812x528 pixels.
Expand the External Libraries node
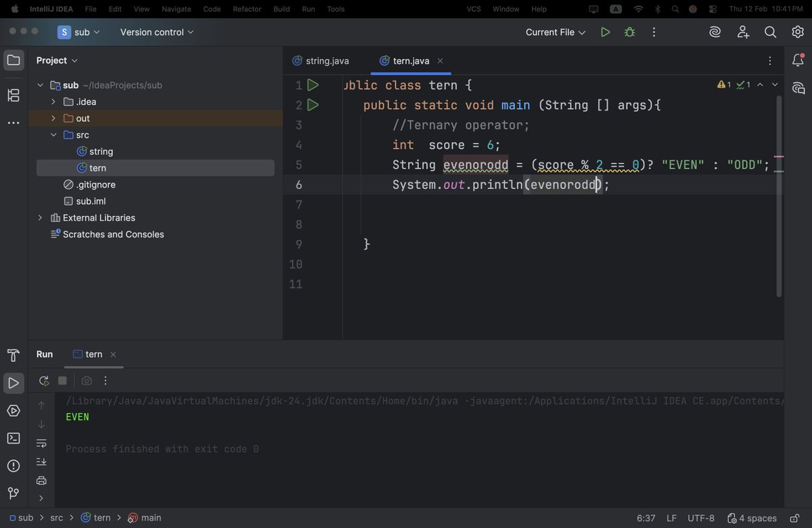tap(40, 217)
